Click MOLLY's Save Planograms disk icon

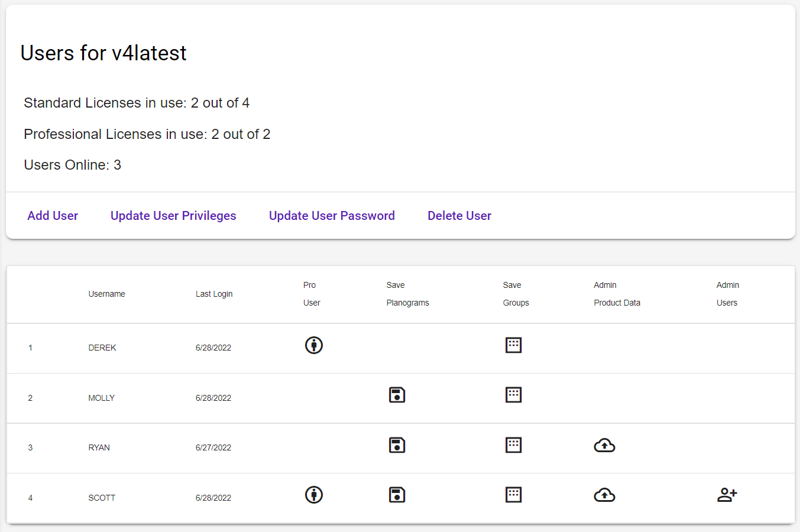pyautogui.click(x=397, y=395)
